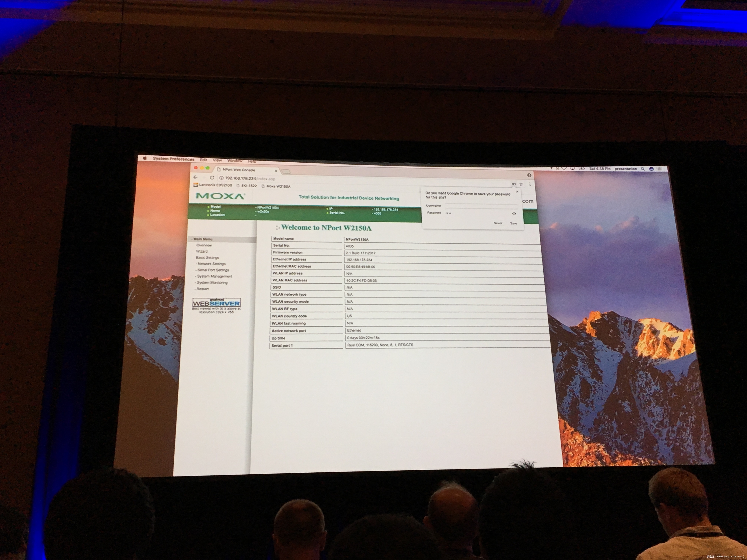Reload the NPort Web Console page
747x560 pixels.
point(212,178)
